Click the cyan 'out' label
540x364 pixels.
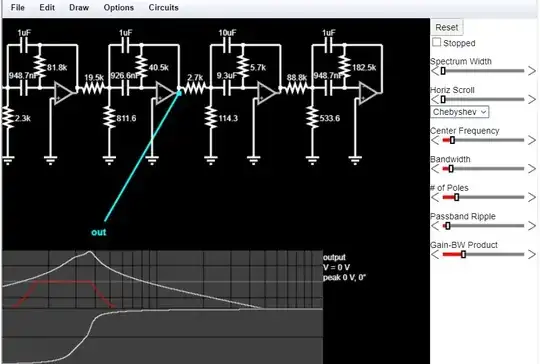[98, 232]
